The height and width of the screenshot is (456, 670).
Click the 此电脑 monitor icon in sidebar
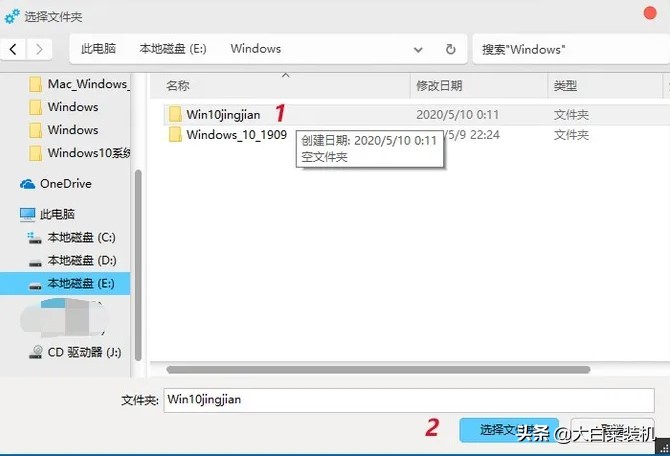click(x=27, y=215)
